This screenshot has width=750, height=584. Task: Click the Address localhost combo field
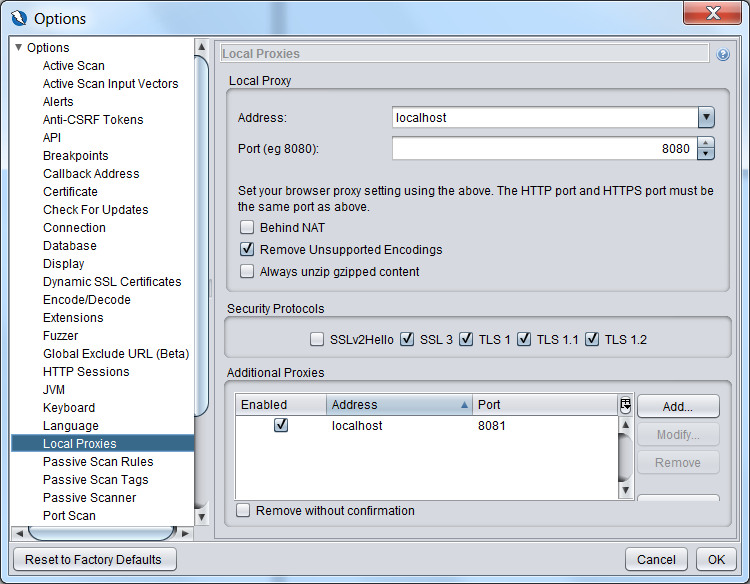pos(545,117)
